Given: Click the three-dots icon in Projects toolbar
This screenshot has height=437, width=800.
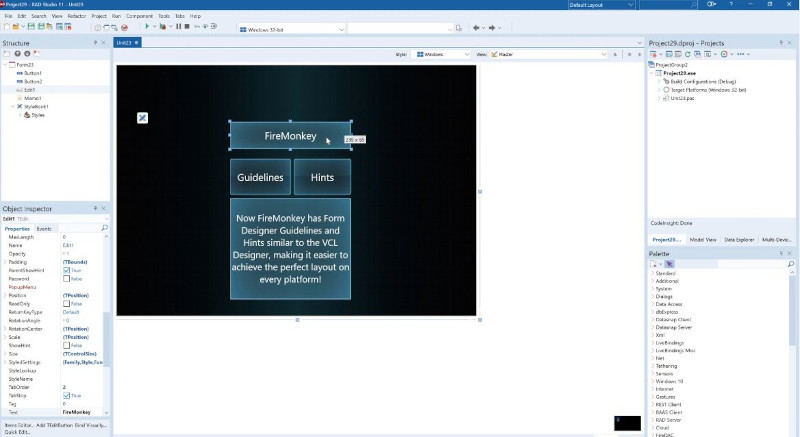Looking at the screenshot, I should point(741,54).
